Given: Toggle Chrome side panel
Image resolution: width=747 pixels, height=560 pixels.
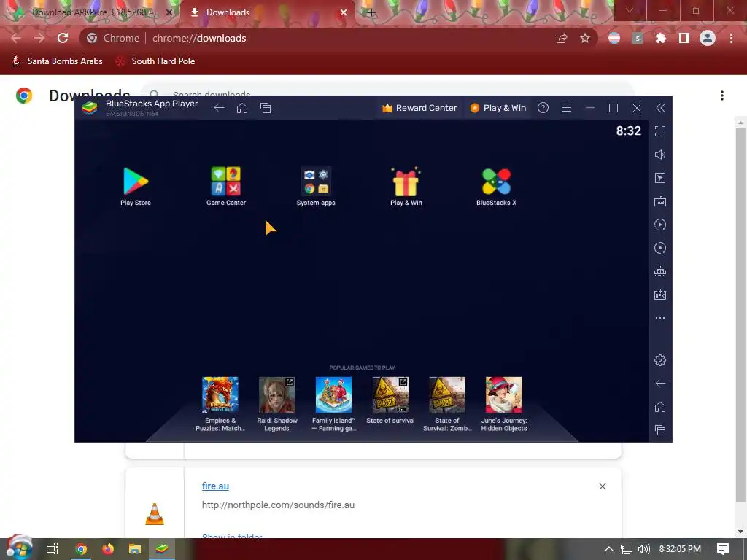Looking at the screenshot, I should [684, 38].
